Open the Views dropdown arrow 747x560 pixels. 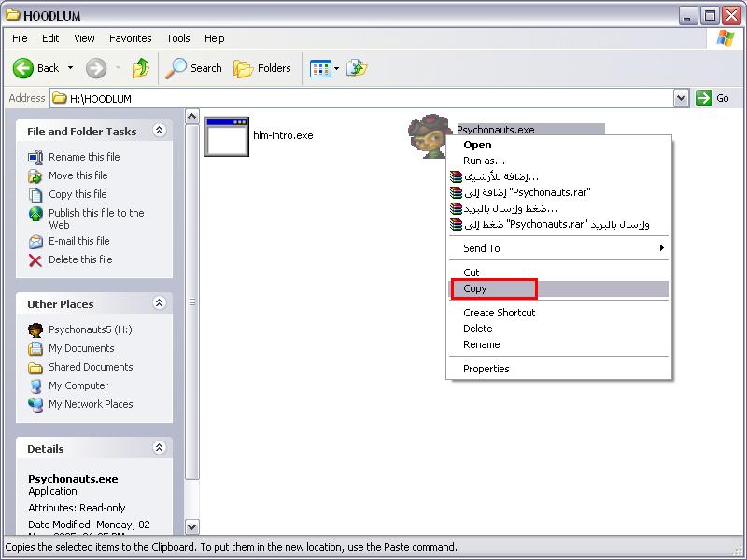[336, 68]
